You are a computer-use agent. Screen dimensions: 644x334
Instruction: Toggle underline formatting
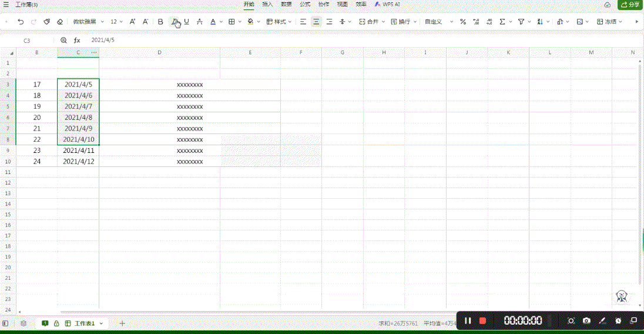tap(186, 22)
